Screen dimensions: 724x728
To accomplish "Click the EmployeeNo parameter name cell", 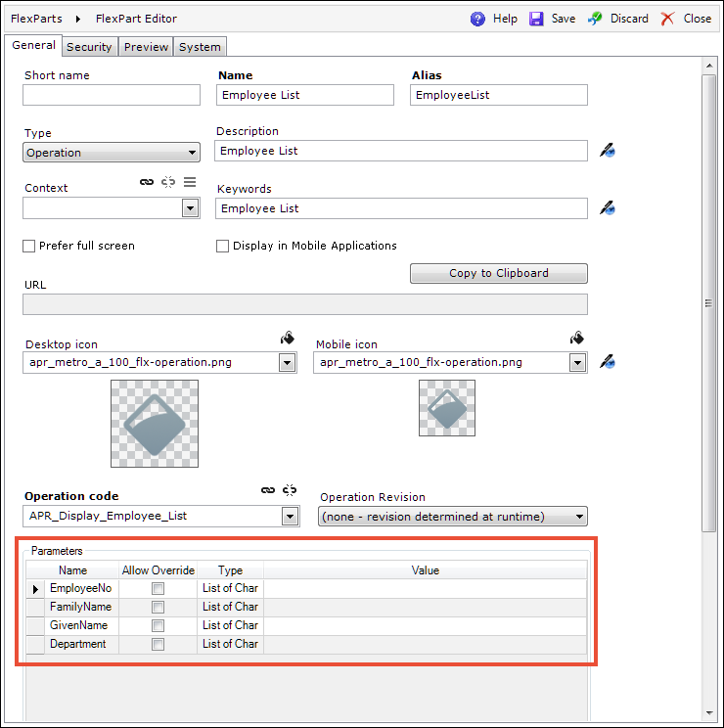I will click(x=81, y=588).
